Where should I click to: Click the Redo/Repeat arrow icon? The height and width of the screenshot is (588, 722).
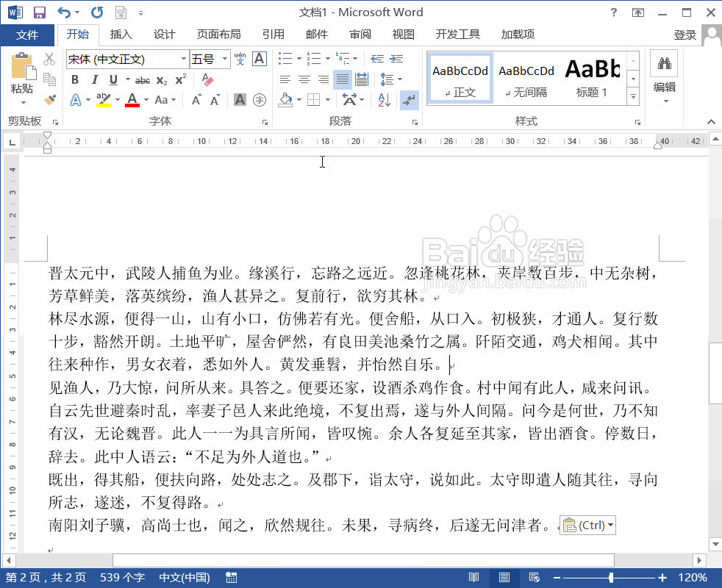click(97, 12)
